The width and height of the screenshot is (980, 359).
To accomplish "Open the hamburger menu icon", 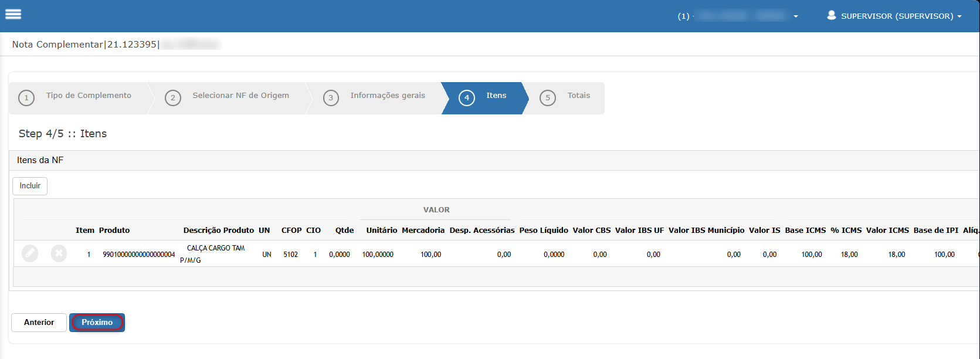I will tap(13, 14).
